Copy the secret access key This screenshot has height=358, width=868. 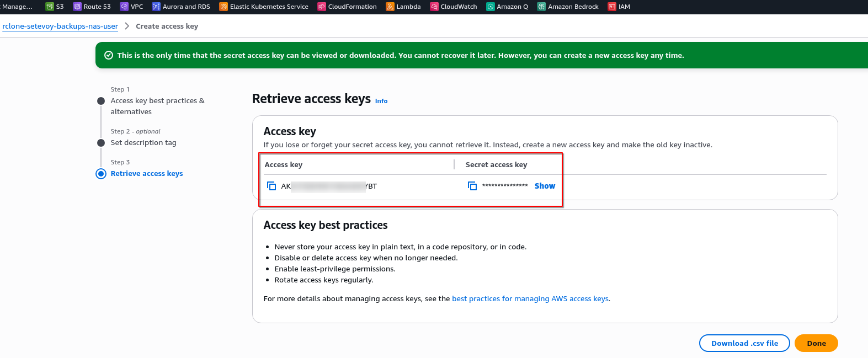(x=472, y=186)
